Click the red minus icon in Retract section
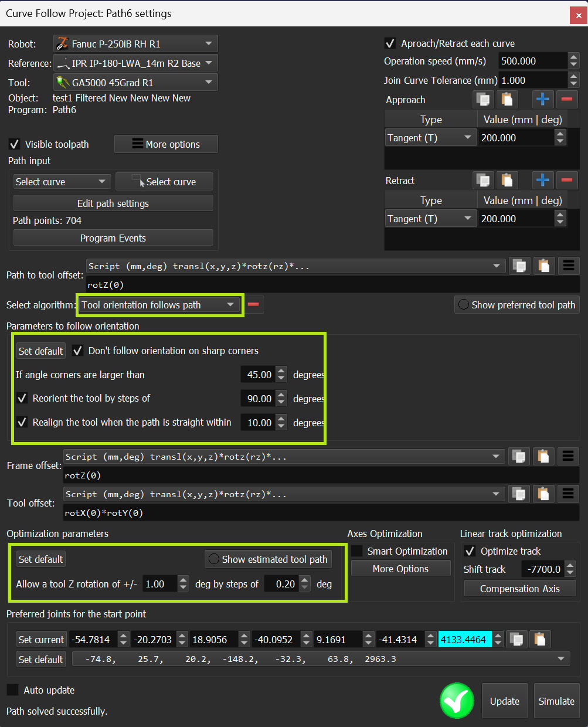Screen dimensions: 588x727 click(566, 180)
